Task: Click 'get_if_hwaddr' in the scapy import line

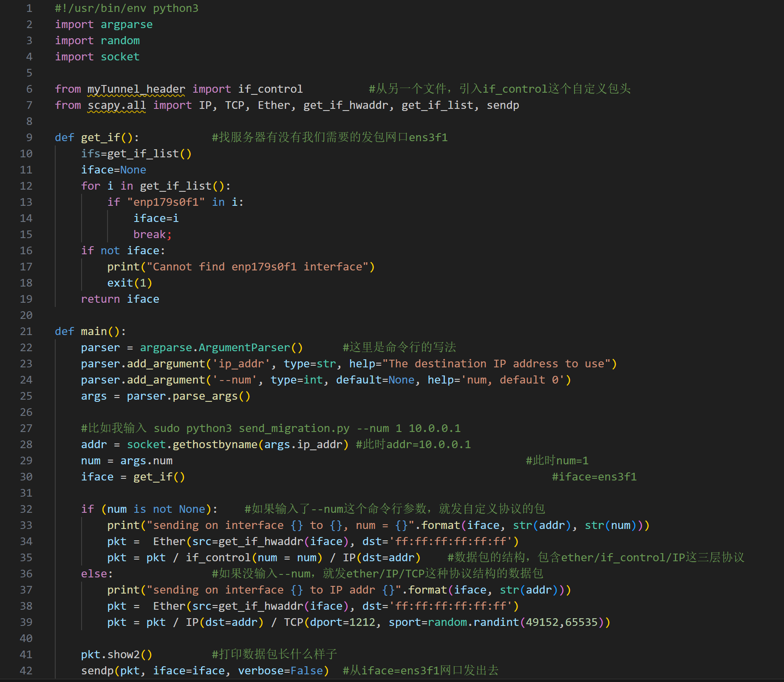Action: [x=346, y=105]
